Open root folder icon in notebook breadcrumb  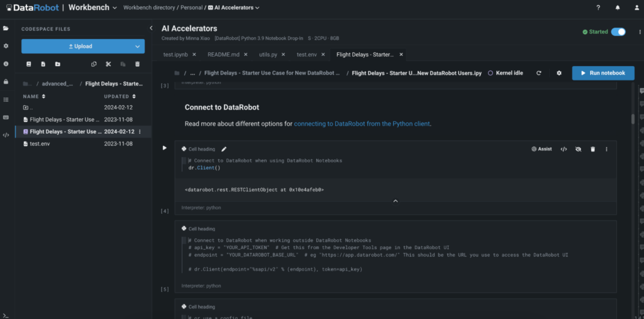[x=177, y=73]
